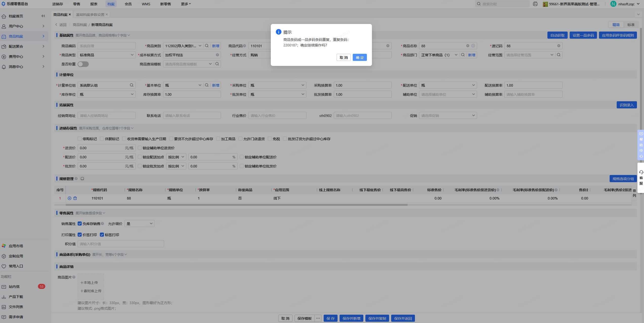Image resolution: width=644 pixels, height=323 pixels.
Task: Click 确定 in the 提示 dialog
Action: pyautogui.click(x=360, y=58)
